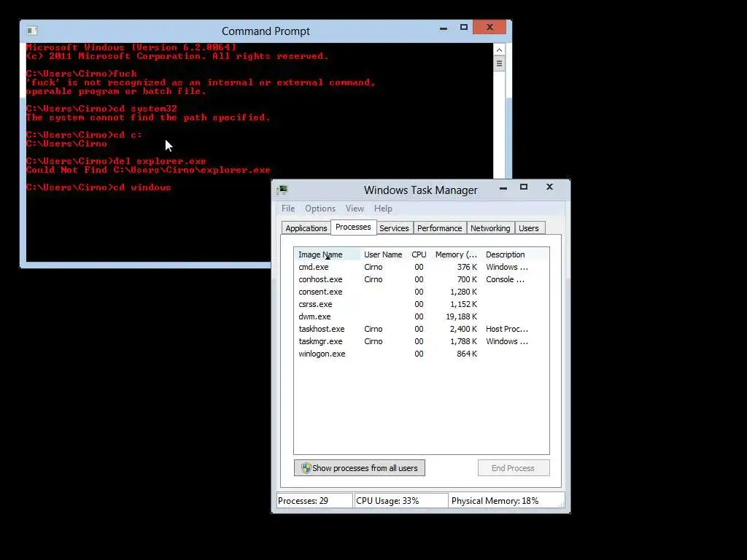Click the 'del explorer.exe' line in Command Prompt
This screenshot has height=560, width=747.
point(116,161)
